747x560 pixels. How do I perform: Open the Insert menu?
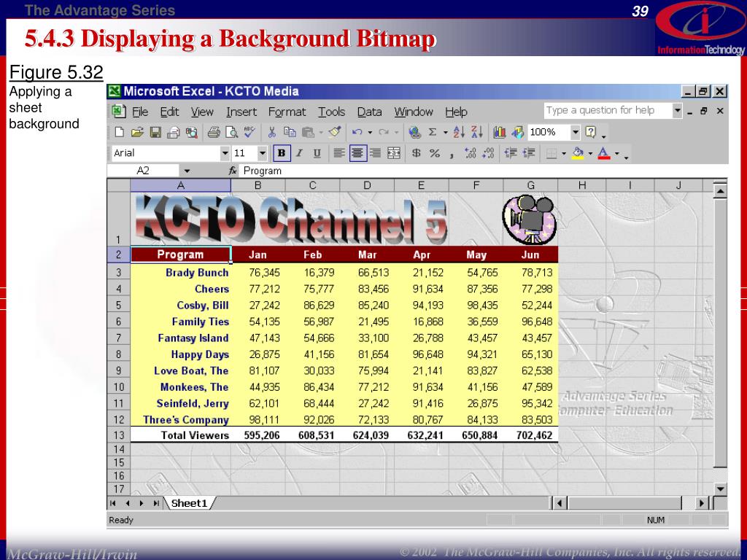click(x=241, y=112)
